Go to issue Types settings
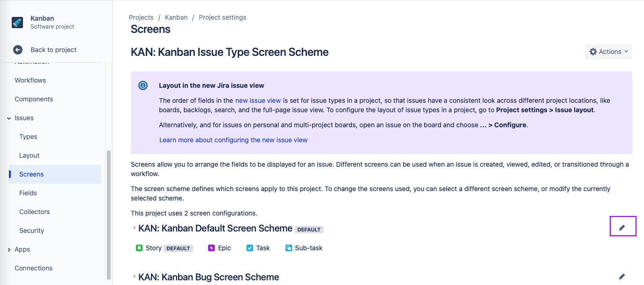Viewport: 644px width, 285px height. [x=28, y=137]
